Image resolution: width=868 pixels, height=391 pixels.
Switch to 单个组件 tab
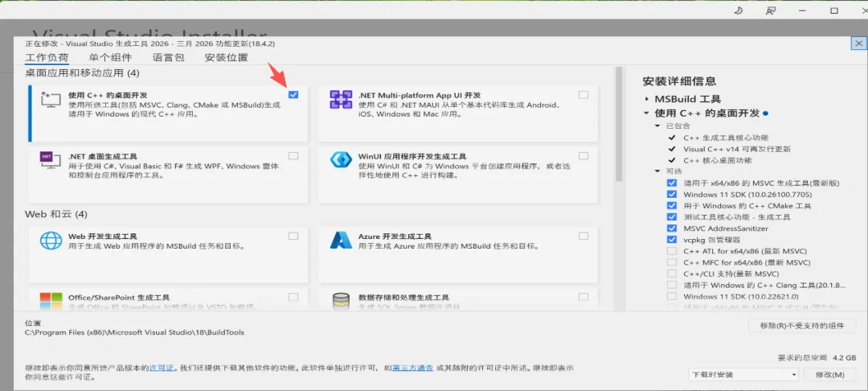(x=110, y=58)
